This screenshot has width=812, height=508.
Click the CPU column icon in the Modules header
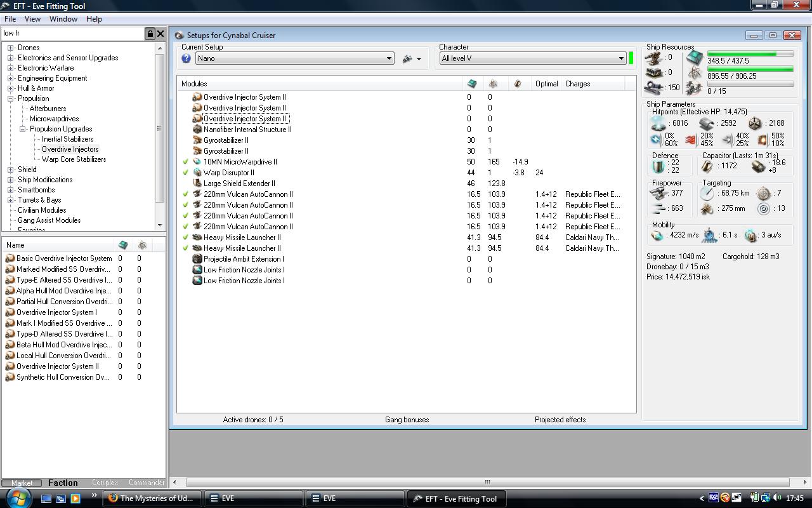pyautogui.click(x=472, y=84)
